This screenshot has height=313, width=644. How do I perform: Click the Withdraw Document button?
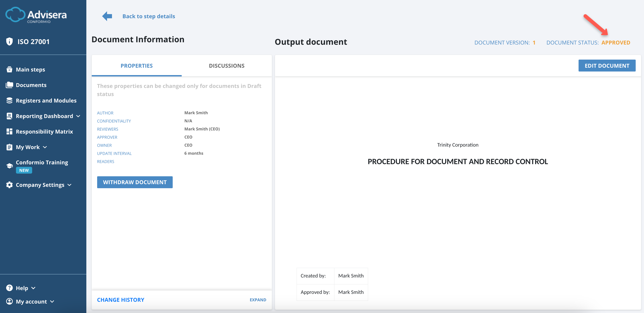135,182
